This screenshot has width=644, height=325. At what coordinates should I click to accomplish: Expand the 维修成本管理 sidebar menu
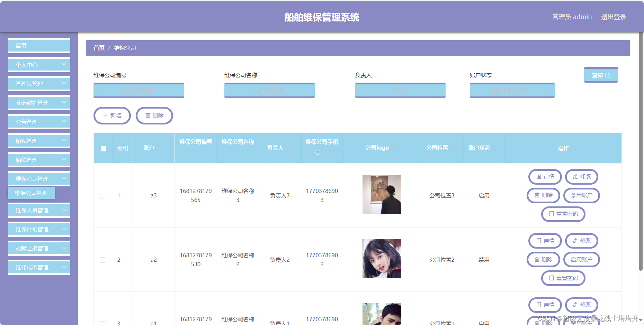click(39, 267)
